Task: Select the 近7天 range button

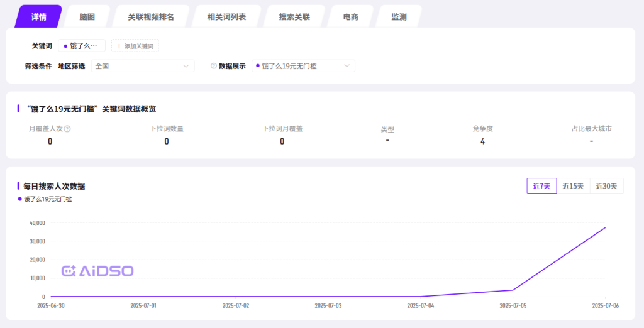Action: tap(541, 186)
